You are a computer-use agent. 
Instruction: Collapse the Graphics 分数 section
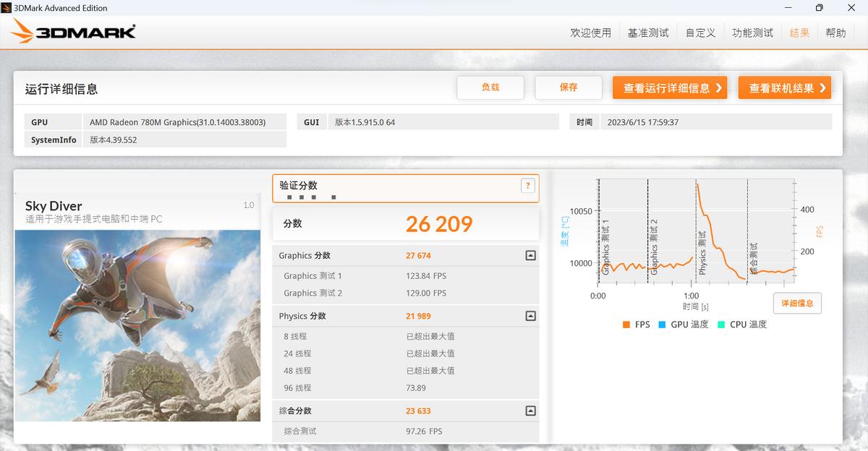coord(530,255)
